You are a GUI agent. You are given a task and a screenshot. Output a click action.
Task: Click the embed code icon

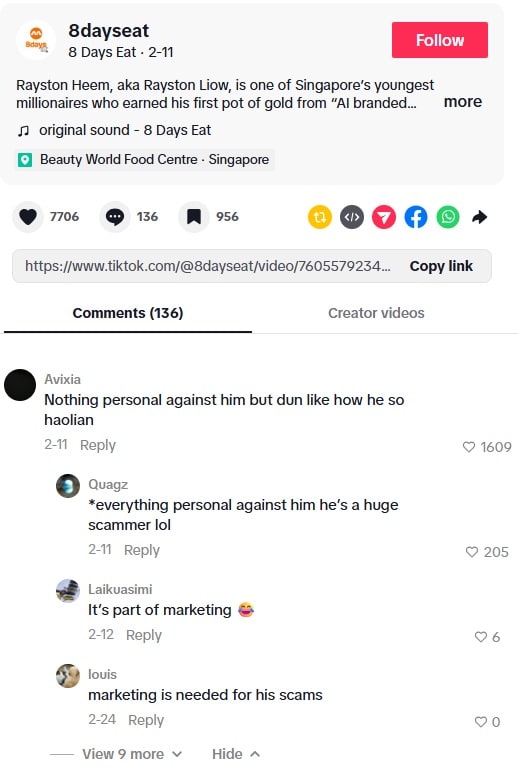point(352,217)
